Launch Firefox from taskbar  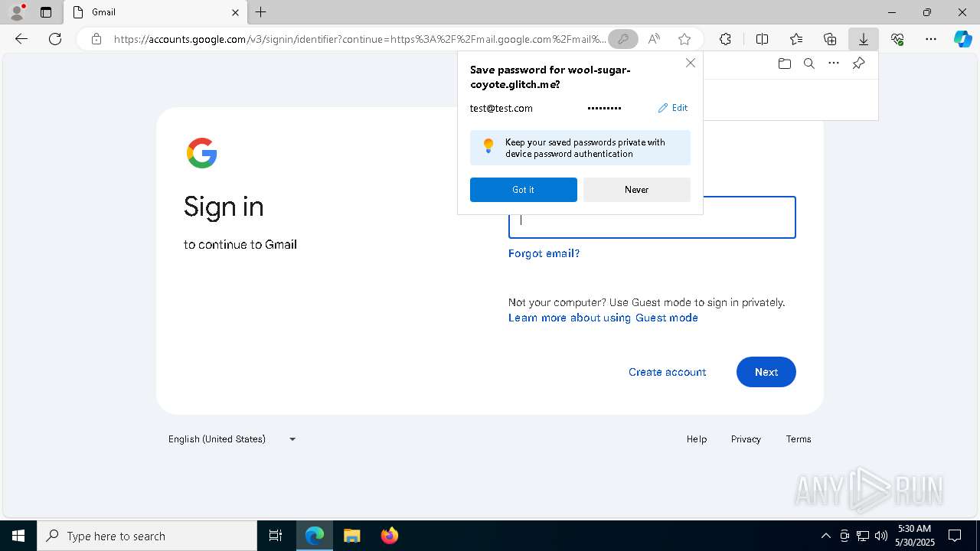click(390, 536)
